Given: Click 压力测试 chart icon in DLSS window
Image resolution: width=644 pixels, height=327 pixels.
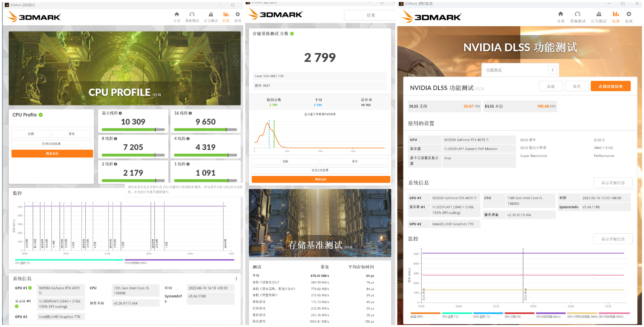Looking at the screenshot, I should [x=599, y=14].
